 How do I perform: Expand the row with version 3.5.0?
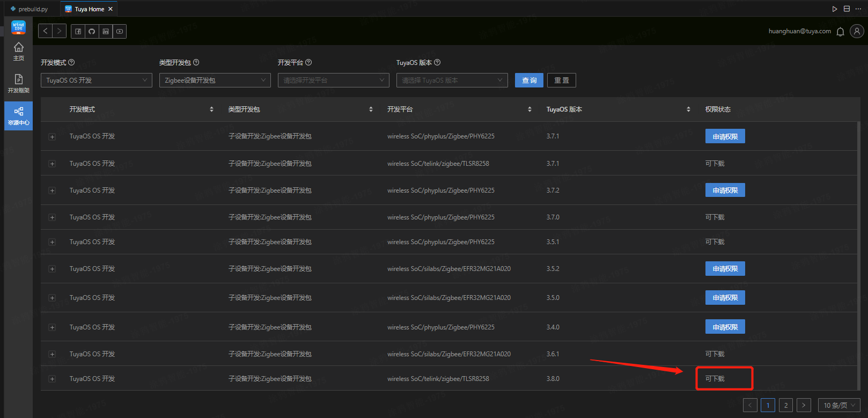click(x=52, y=298)
